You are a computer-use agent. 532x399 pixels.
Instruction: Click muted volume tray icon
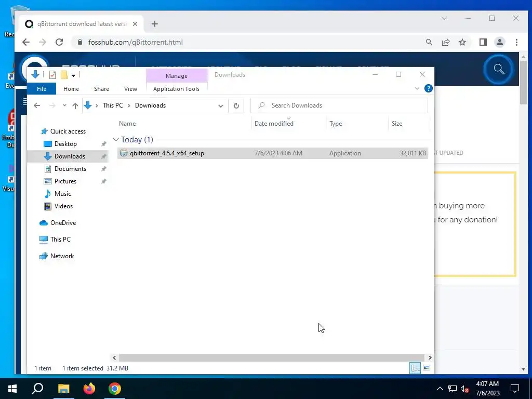(x=464, y=389)
